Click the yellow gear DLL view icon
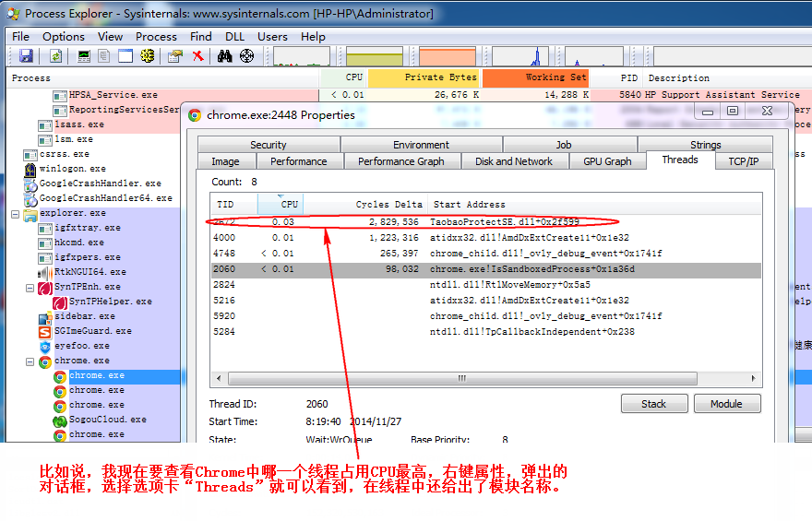The image size is (812, 521). click(148, 55)
